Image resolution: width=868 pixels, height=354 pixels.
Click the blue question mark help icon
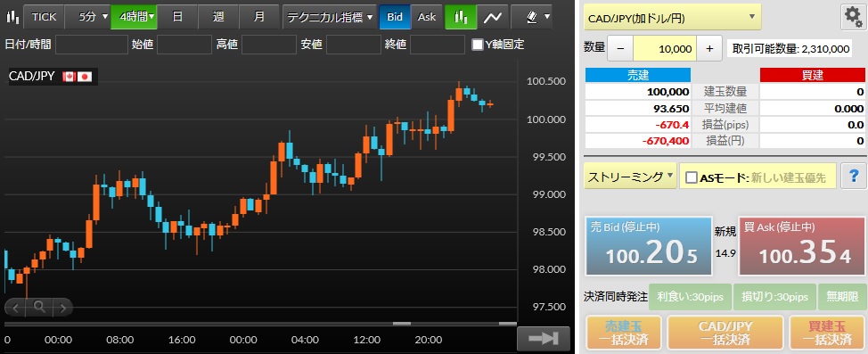point(853,177)
